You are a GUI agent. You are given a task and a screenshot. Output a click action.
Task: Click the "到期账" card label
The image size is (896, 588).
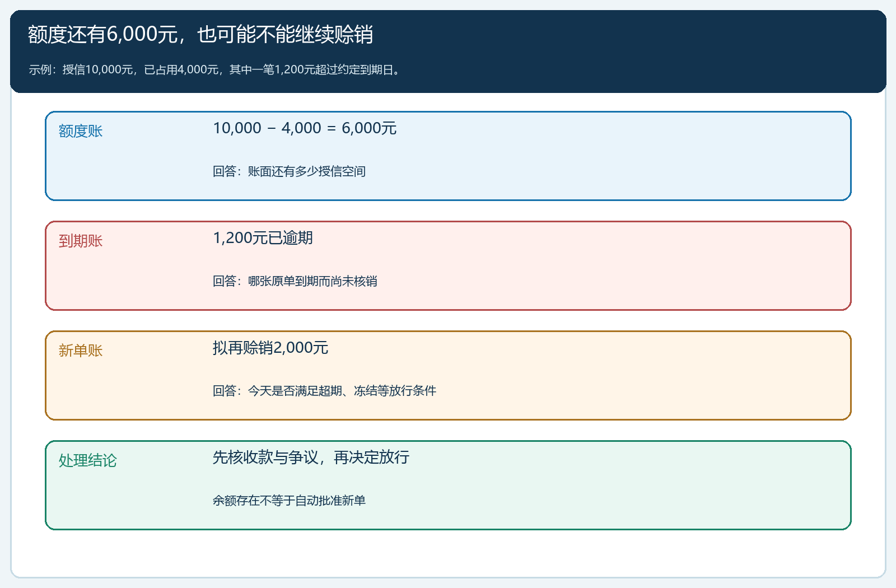[81, 241]
